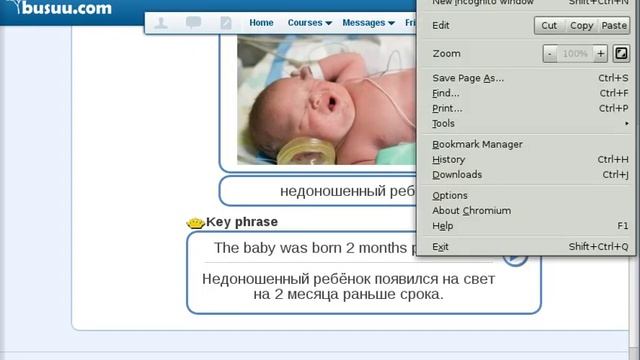Screen dimensions: 640x360
Task: Toggle fullscreen icon next to Zoom
Action: pyautogui.click(x=621, y=53)
